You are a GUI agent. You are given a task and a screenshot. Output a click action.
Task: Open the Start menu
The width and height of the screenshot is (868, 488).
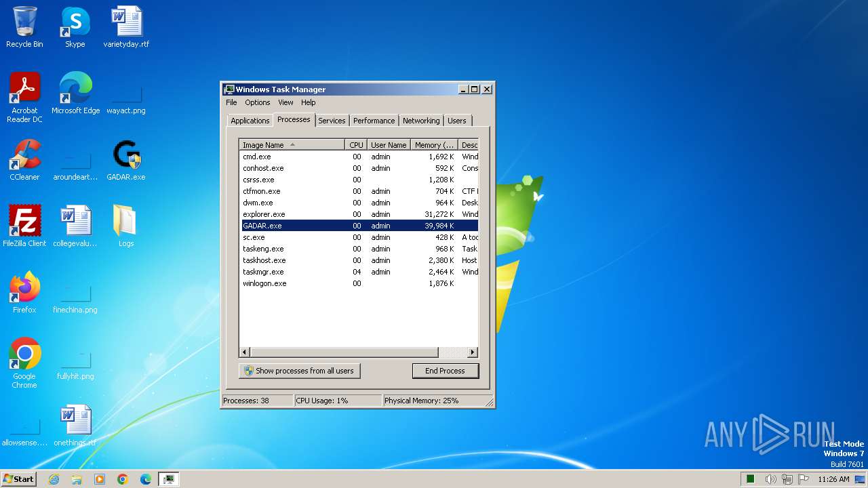[x=18, y=479]
